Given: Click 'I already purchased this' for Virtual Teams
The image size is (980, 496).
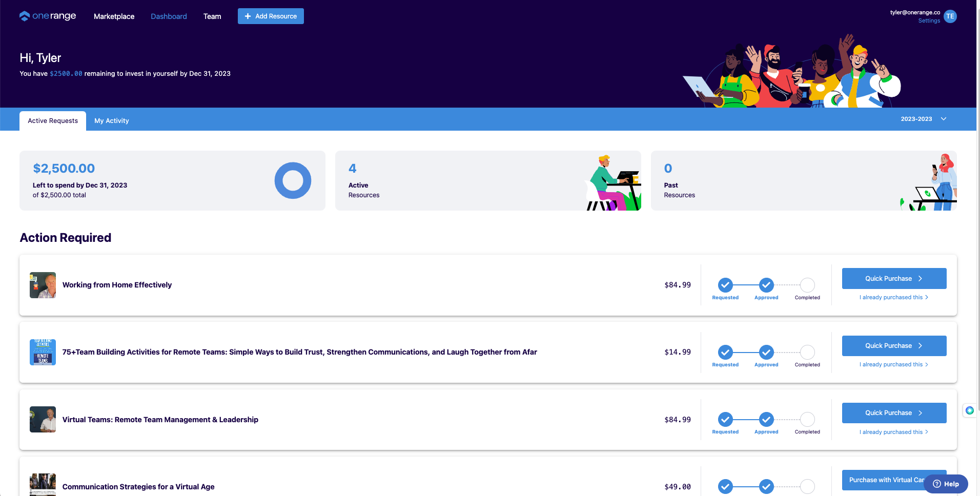Looking at the screenshot, I should coord(893,432).
